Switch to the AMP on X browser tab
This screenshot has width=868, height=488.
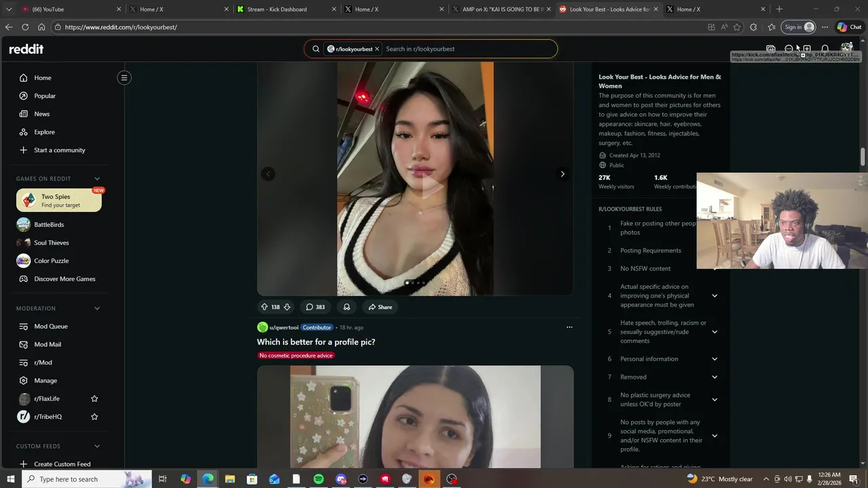(500, 9)
